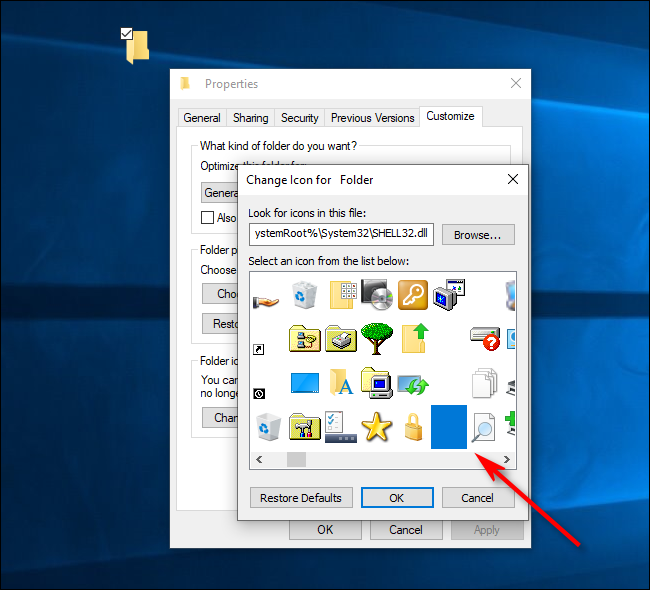Choose the green tree icon
Image resolution: width=650 pixels, height=590 pixels.
pos(376,338)
